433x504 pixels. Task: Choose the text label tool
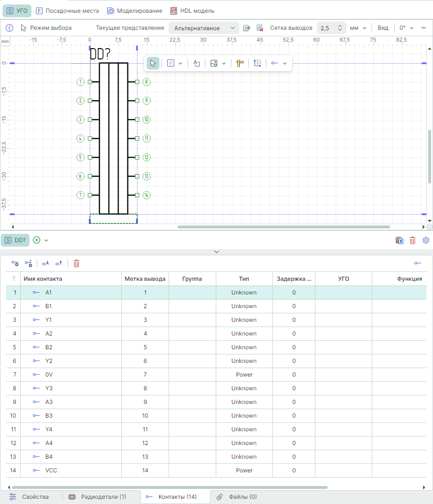(197, 63)
